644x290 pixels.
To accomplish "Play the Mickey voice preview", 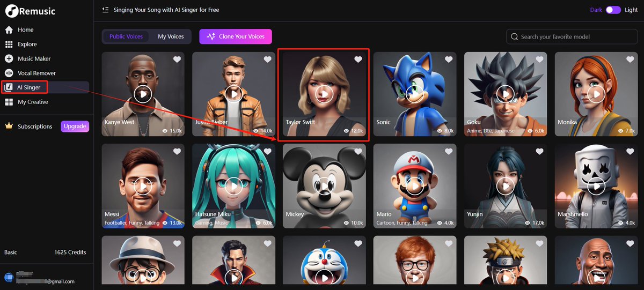I will [x=324, y=185].
